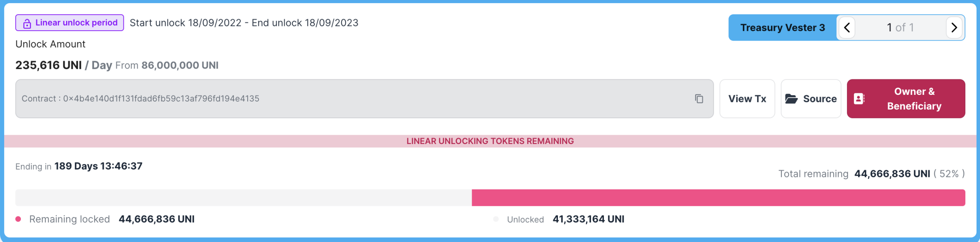Click the contact card icon on Owner button
Image resolution: width=980 pixels, height=242 pixels.
859,99
